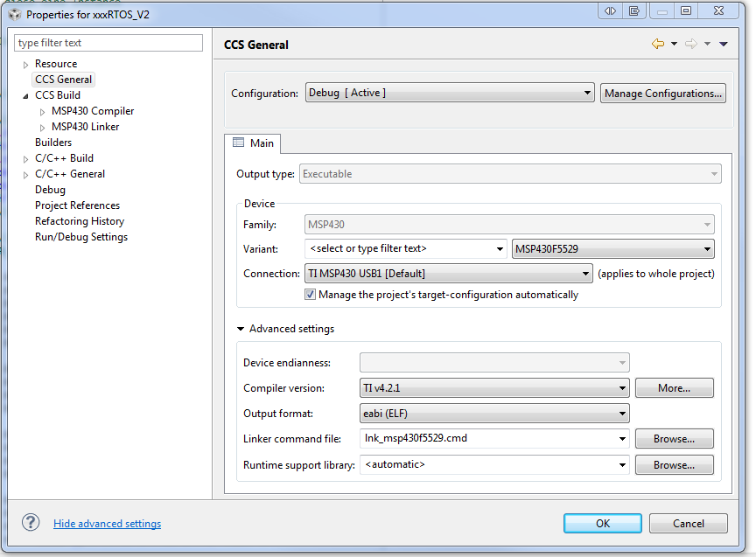Collapse the Advanced settings section
756x557 pixels.
pos(241,329)
